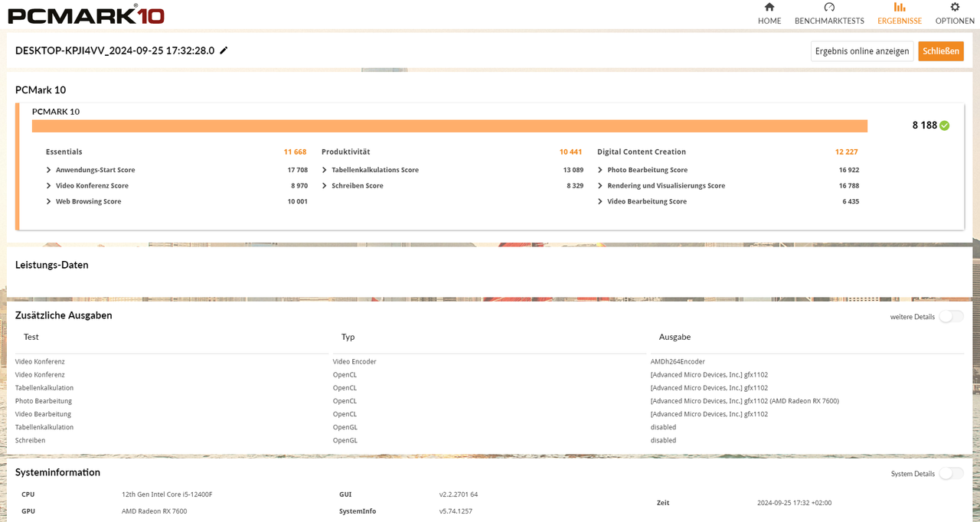
Task: Click the Optionen gear icon
Action: tap(955, 7)
